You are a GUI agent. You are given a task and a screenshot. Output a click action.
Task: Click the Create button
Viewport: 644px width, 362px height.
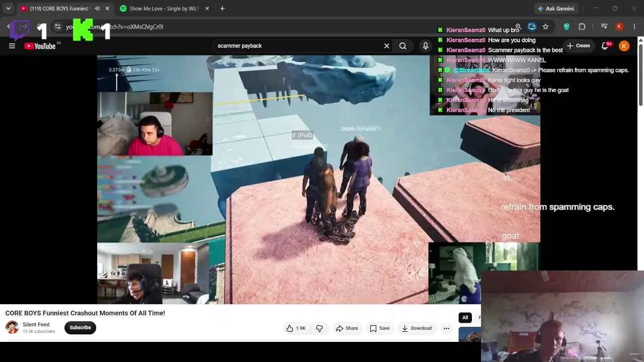[579, 46]
